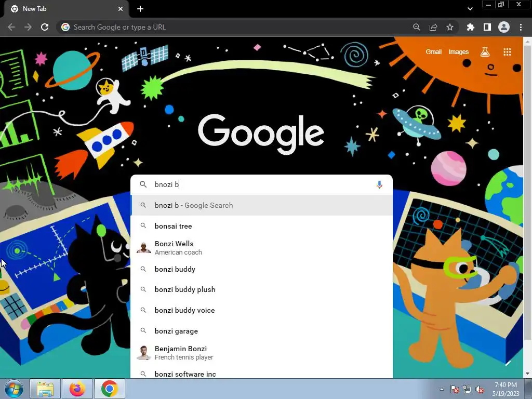Click Chrome taskbar icon
The width and height of the screenshot is (532, 399).
pyautogui.click(x=109, y=389)
